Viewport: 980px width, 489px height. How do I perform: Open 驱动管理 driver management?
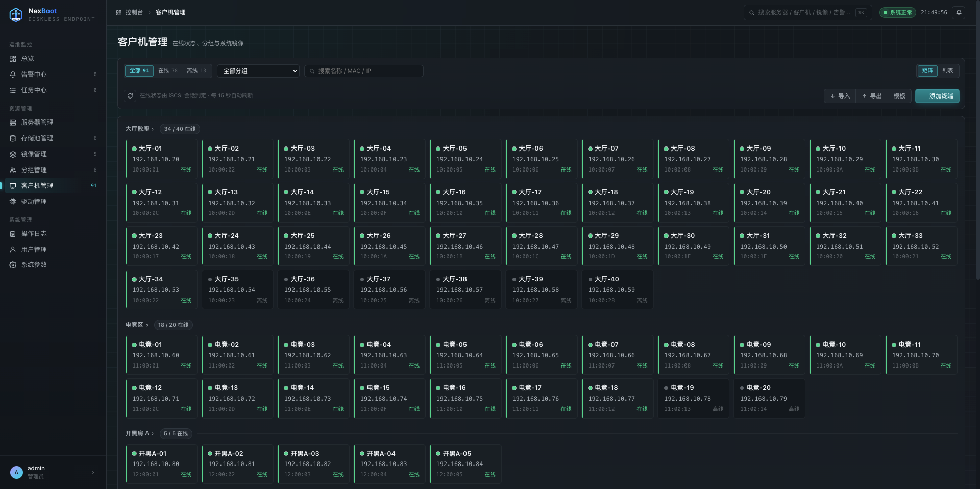(x=53, y=202)
